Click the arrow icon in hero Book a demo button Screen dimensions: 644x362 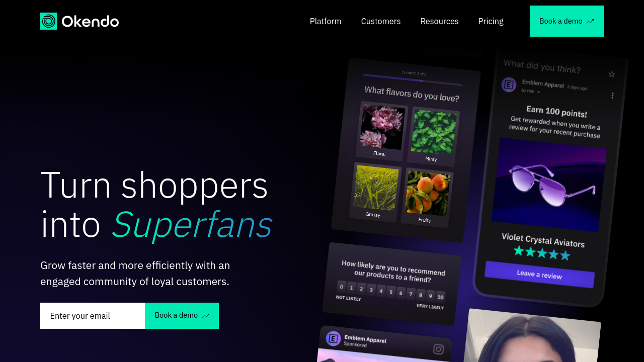click(206, 316)
